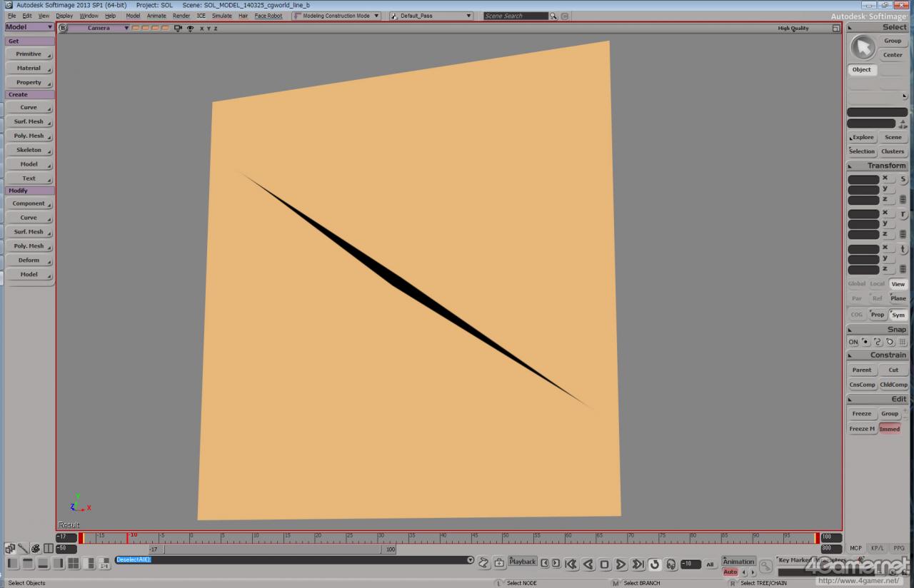The height and width of the screenshot is (588, 914).
Task: Select the arrow selection tool icon
Action: click(x=863, y=48)
